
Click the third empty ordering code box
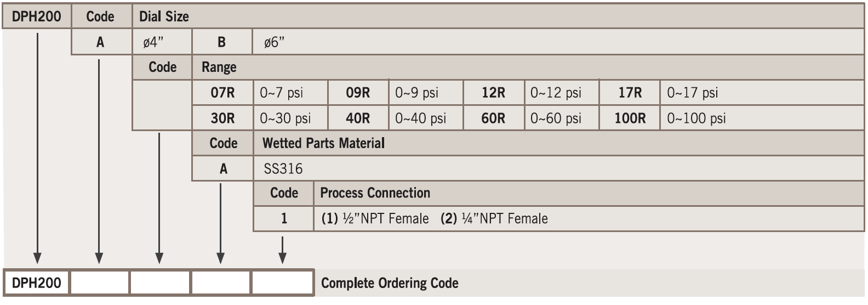[x=221, y=283]
